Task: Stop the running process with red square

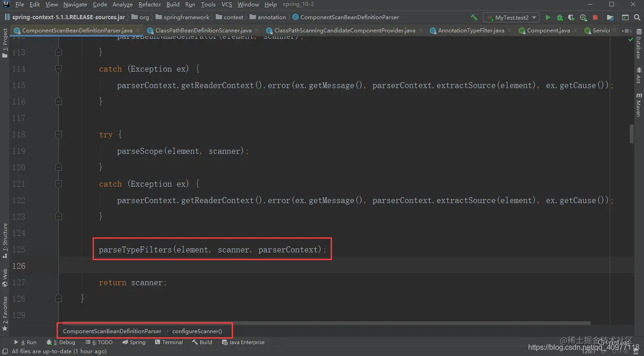Action: click(595, 17)
